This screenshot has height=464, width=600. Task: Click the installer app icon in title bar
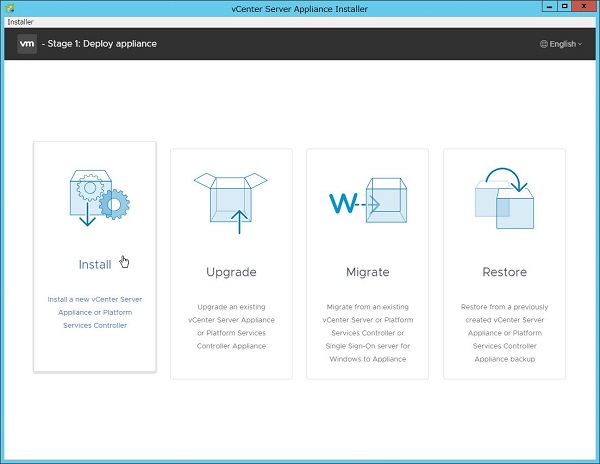pos(9,8)
